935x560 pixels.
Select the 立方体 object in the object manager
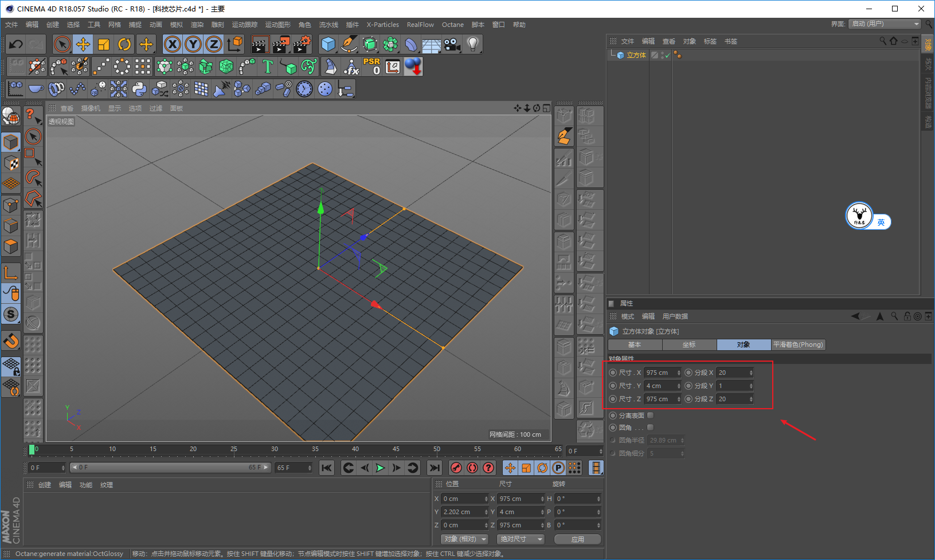[x=636, y=55]
